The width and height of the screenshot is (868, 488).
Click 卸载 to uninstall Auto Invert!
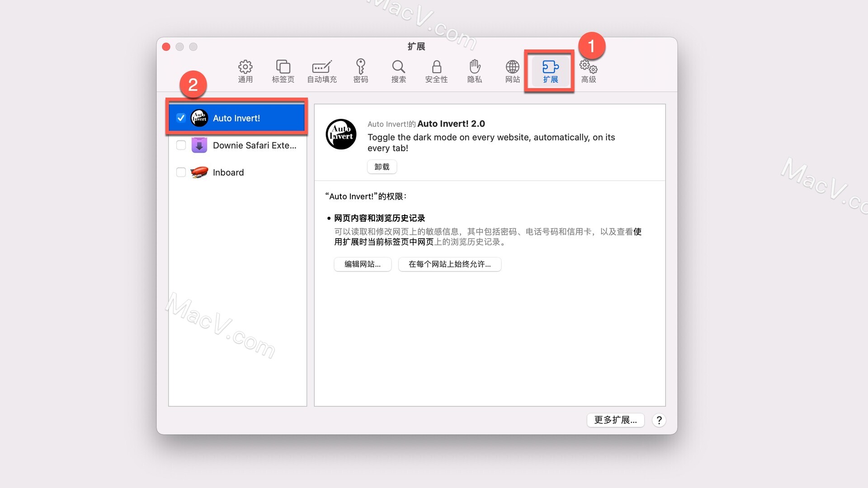point(381,166)
